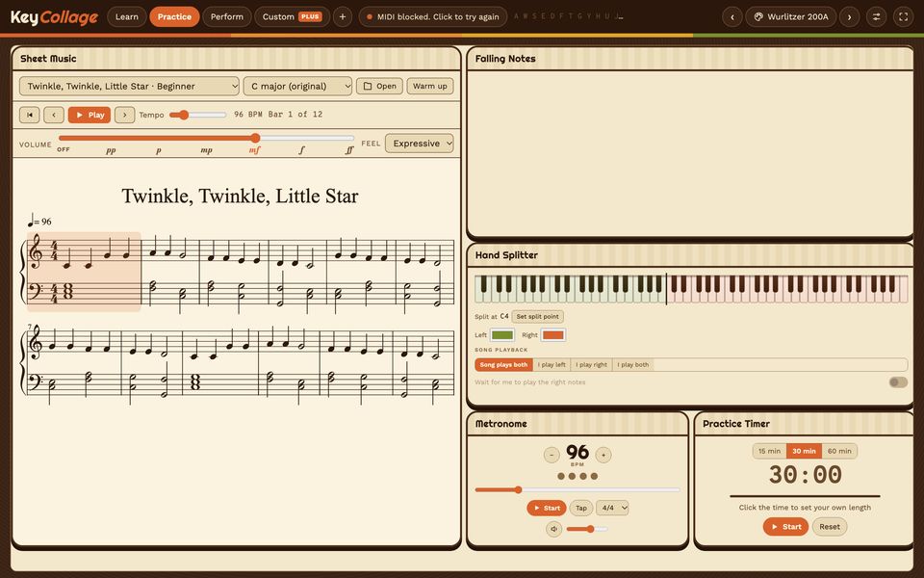Enter fullscreen mode

904,17
